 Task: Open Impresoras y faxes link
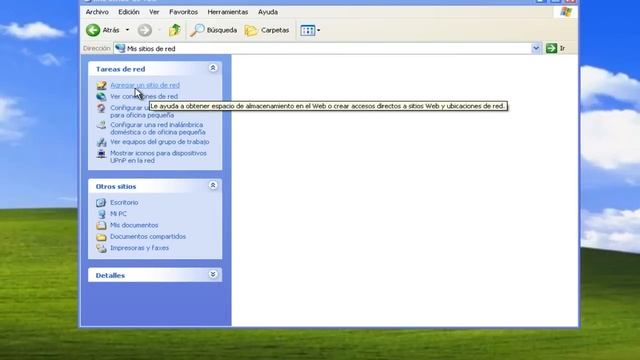pyautogui.click(x=139, y=248)
